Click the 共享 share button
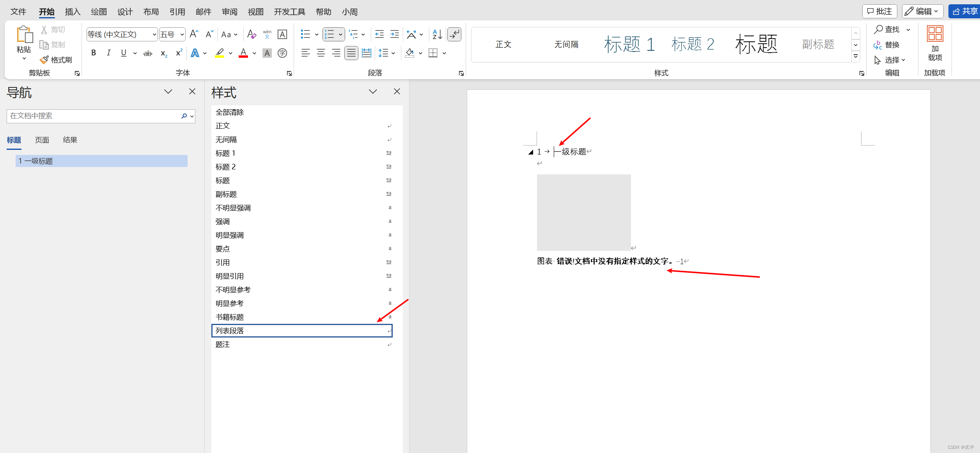 pos(965,11)
